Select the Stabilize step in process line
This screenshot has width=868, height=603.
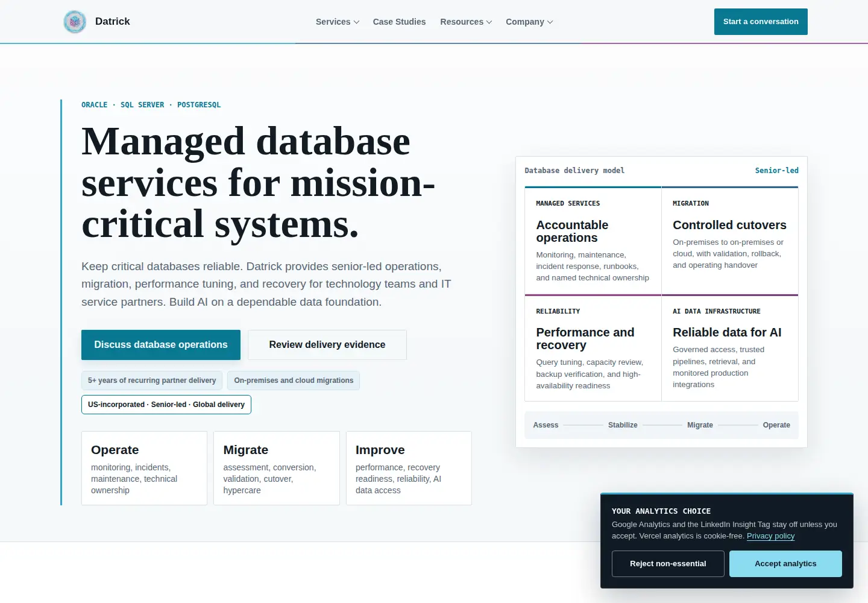[623, 425]
